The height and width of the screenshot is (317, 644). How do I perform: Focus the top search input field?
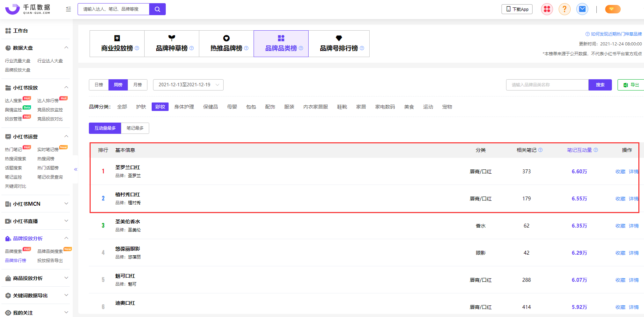pos(114,9)
